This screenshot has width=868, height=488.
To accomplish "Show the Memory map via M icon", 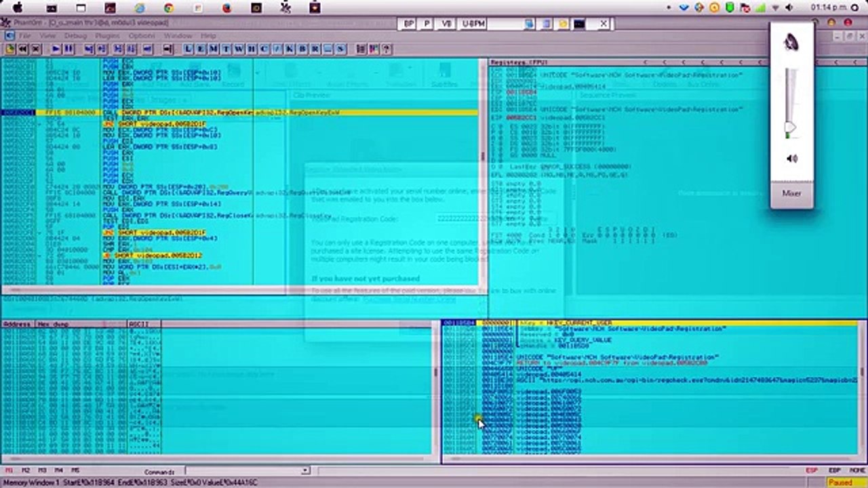I will coord(214,49).
